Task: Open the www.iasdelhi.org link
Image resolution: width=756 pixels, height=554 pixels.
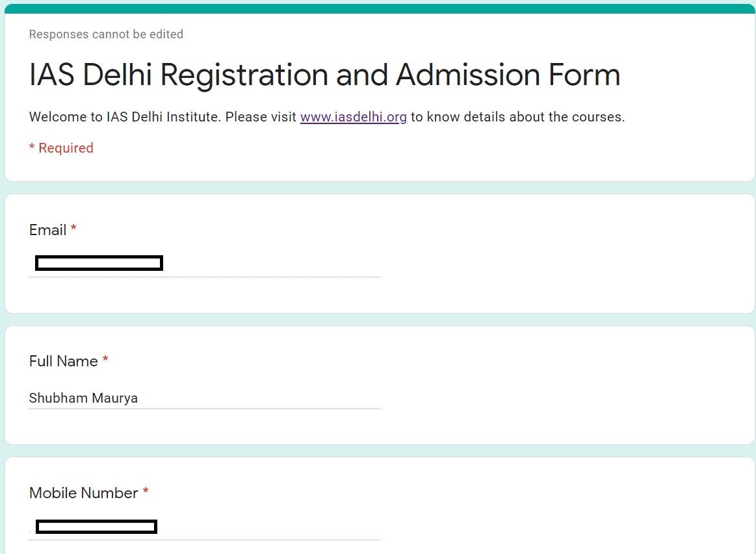Action: point(353,118)
